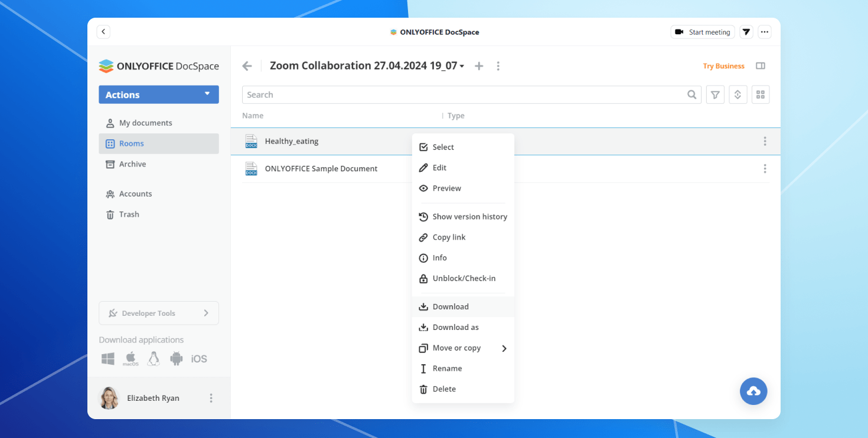Go back using the left arrow icon
This screenshot has width=868, height=438.
click(x=247, y=66)
